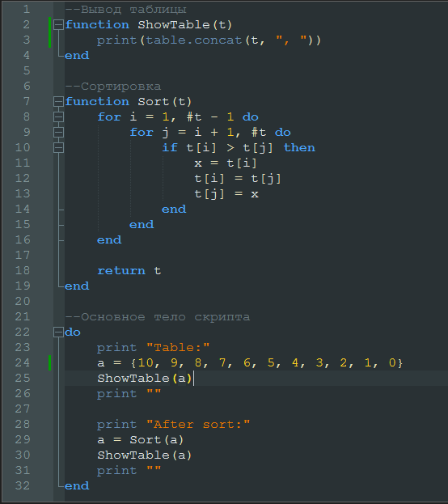Collapse the inner for-j loop fold
Viewport: 448px width, 504px height.
58,133
